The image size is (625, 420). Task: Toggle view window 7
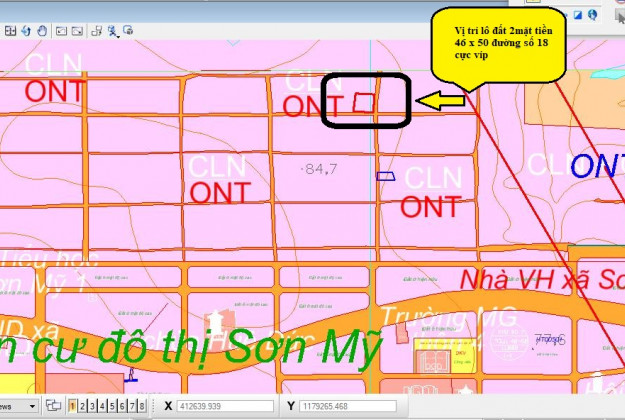132,406
